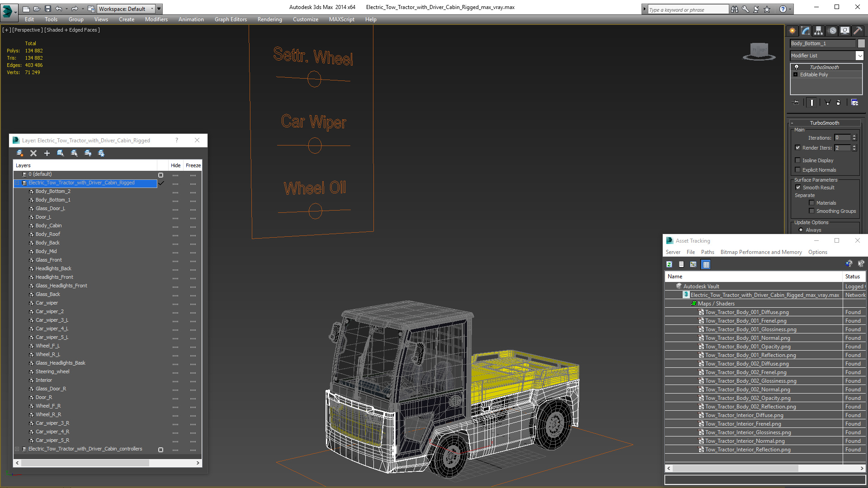The width and height of the screenshot is (868, 488).
Task: Toggle the Explicit Normals checkbox
Action: pyautogui.click(x=798, y=170)
